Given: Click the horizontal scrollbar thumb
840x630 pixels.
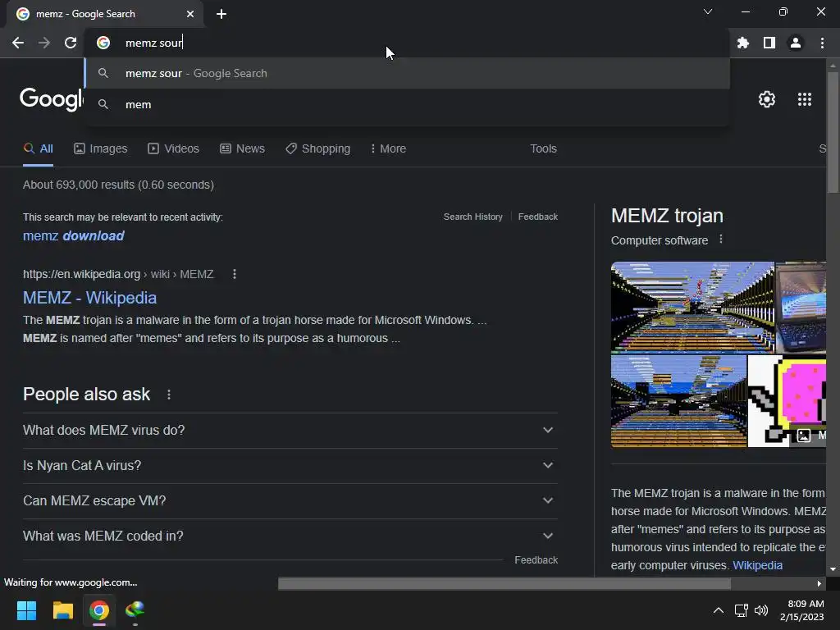Looking at the screenshot, I should [x=504, y=583].
